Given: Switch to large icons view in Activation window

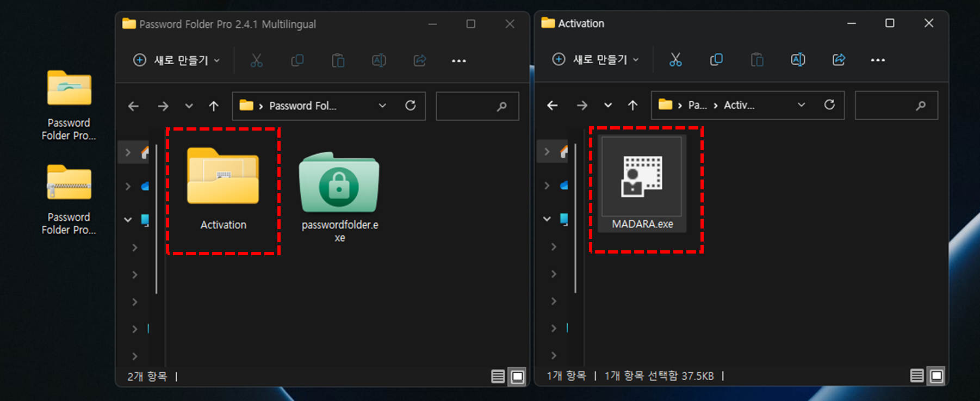Looking at the screenshot, I should click(936, 375).
